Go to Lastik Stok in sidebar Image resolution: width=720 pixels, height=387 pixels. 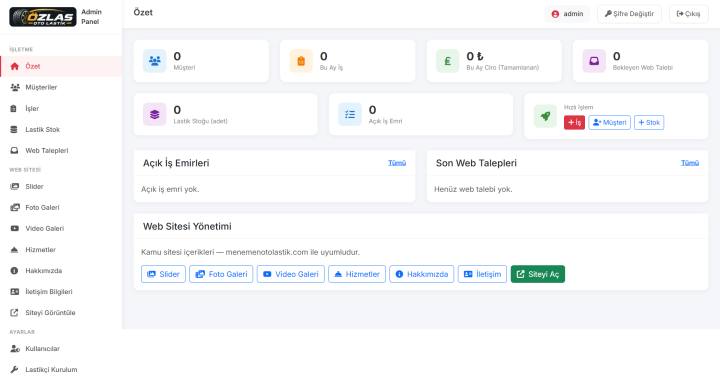click(61, 129)
